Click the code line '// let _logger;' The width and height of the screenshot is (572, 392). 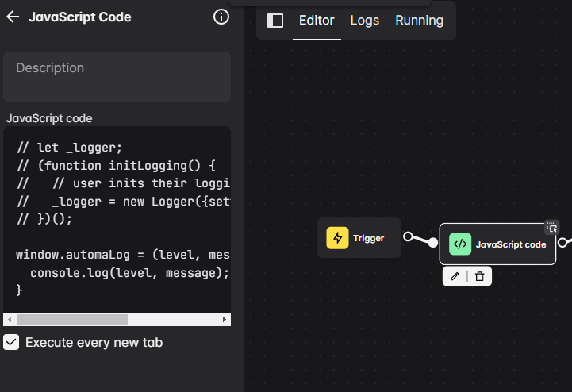(x=69, y=148)
